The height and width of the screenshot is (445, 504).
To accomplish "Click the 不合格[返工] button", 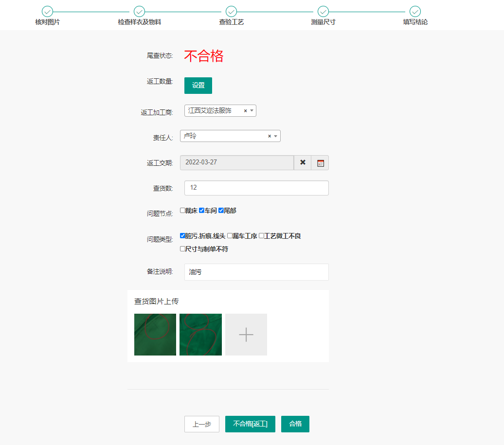I will pyautogui.click(x=250, y=424).
